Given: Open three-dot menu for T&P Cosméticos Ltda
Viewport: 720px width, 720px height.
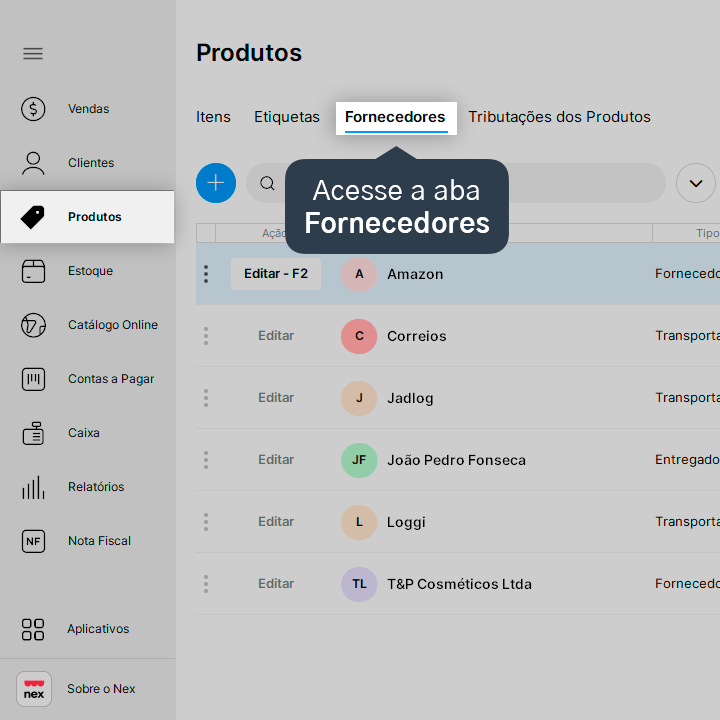Looking at the screenshot, I should click(206, 584).
